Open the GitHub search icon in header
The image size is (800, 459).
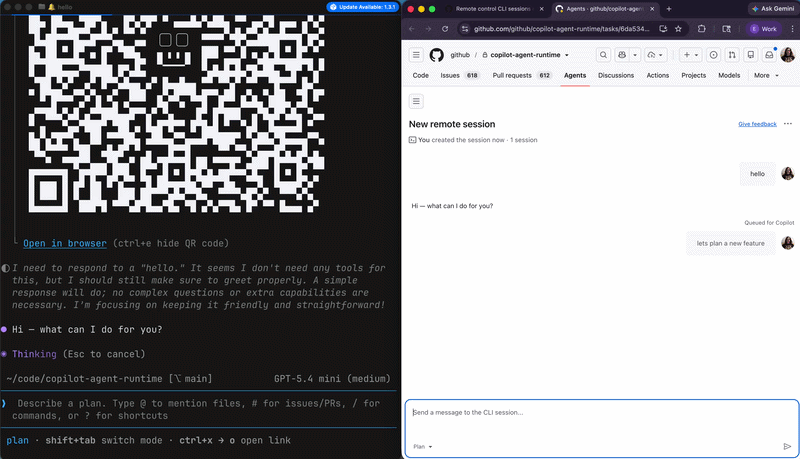tap(603, 55)
